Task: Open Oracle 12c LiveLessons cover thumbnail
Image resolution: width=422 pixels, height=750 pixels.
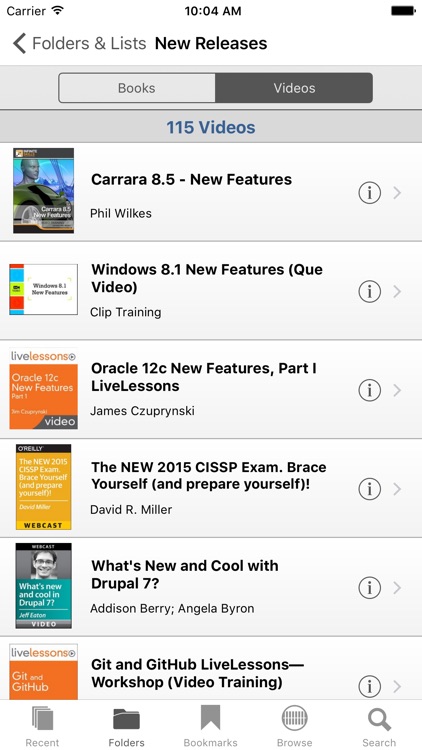Action: tap(44, 388)
